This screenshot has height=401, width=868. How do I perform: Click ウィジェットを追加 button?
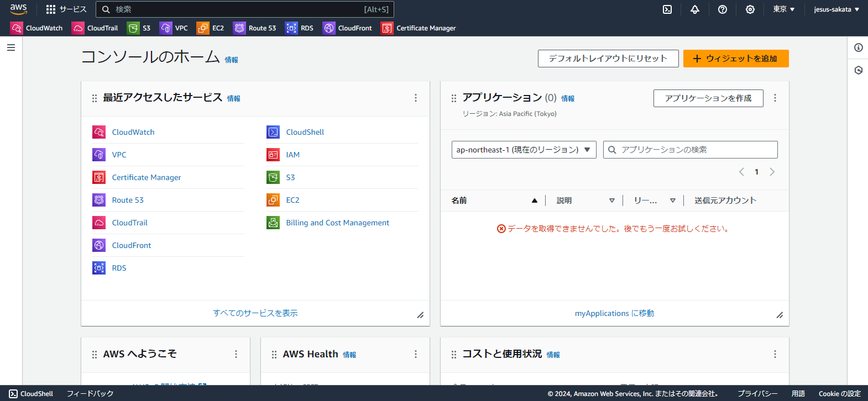click(x=736, y=59)
